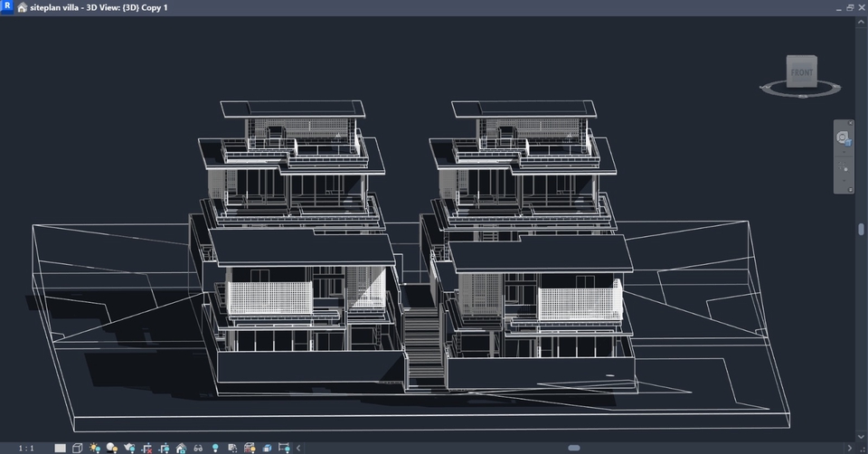Minimize the 3D view window
This screenshot has height=454, width=868.
pos(839,8)
